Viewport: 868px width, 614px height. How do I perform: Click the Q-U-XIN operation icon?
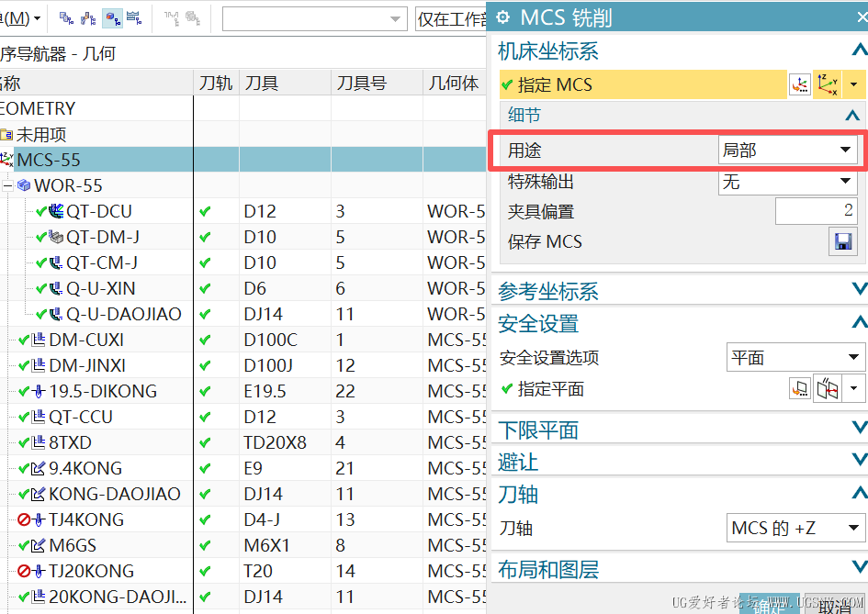click(56, 288)
